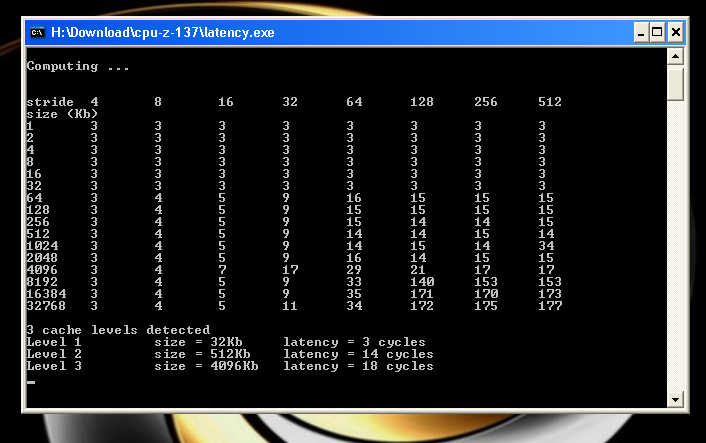Click stride header value 512
706x443 pixels.
[x=550, y=102]
